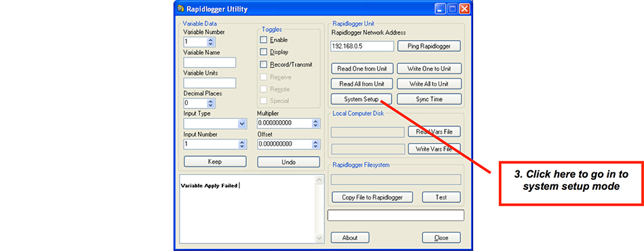644x251 pixels.
Task: Open System Setup mode
Action: coord(362,99)
